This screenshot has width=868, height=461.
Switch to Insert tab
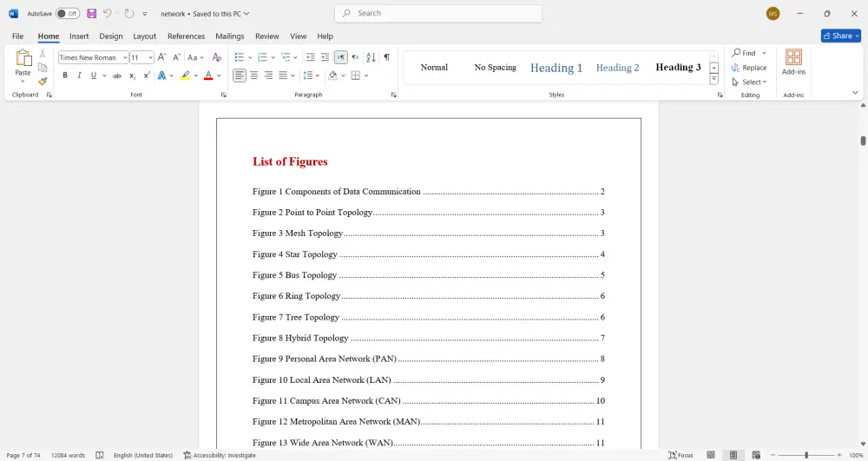pyautogui.click(x=79, y=36)
